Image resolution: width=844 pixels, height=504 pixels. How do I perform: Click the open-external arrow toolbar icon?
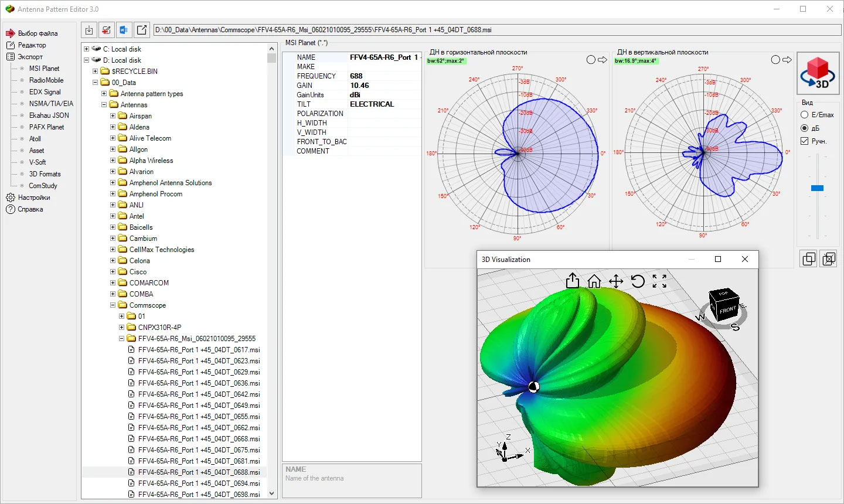(142, 30)
